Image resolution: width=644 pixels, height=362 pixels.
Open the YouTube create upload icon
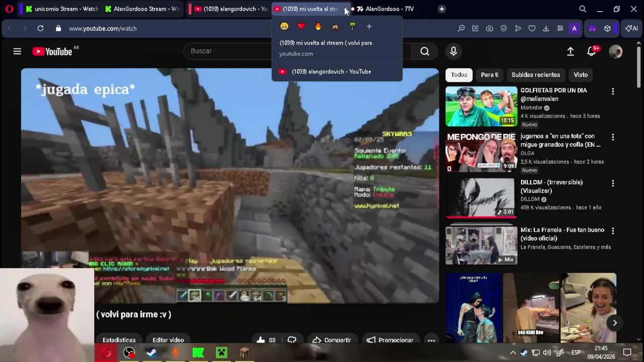tap(571, 51)
